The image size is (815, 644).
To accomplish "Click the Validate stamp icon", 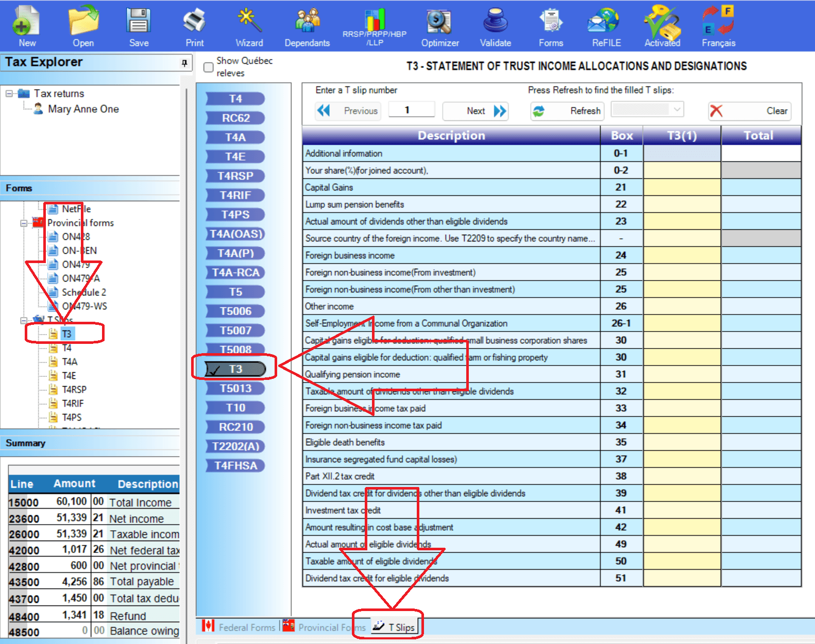I will [495, 22].
